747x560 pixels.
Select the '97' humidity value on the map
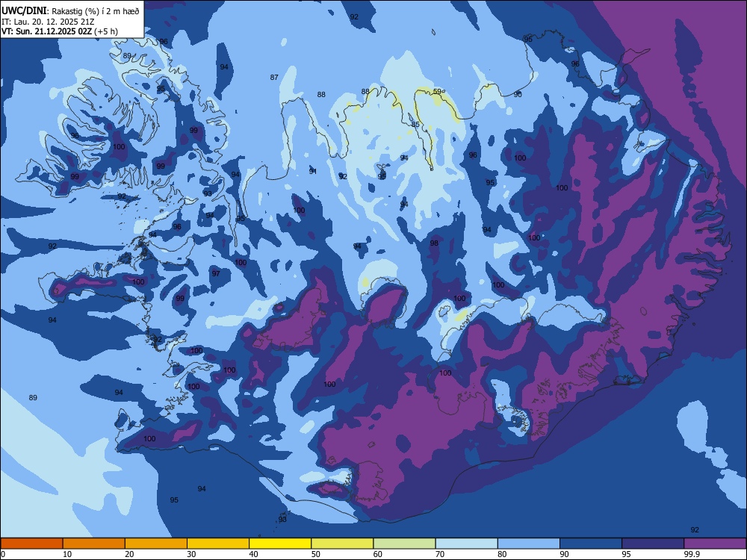point(216,273)
